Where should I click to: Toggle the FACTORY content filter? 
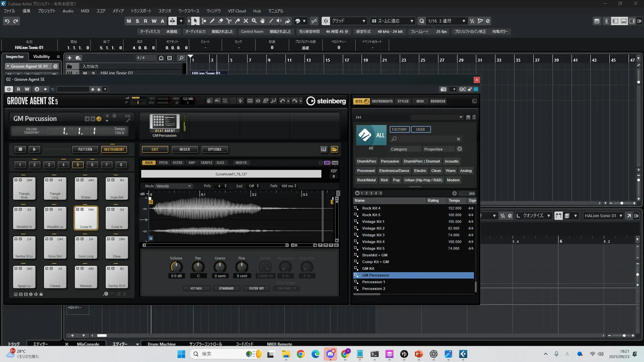click(399, 129)
